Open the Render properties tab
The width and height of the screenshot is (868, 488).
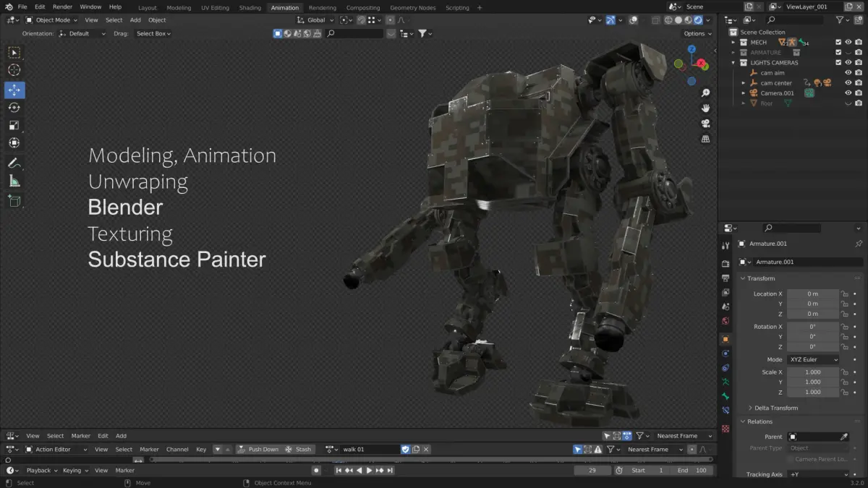[x=726, y=264]
